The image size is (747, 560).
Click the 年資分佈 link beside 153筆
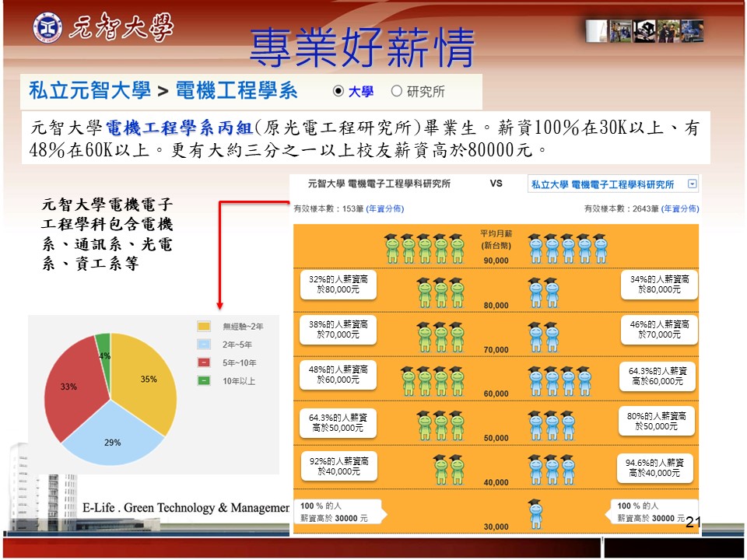tap(385, 208)
